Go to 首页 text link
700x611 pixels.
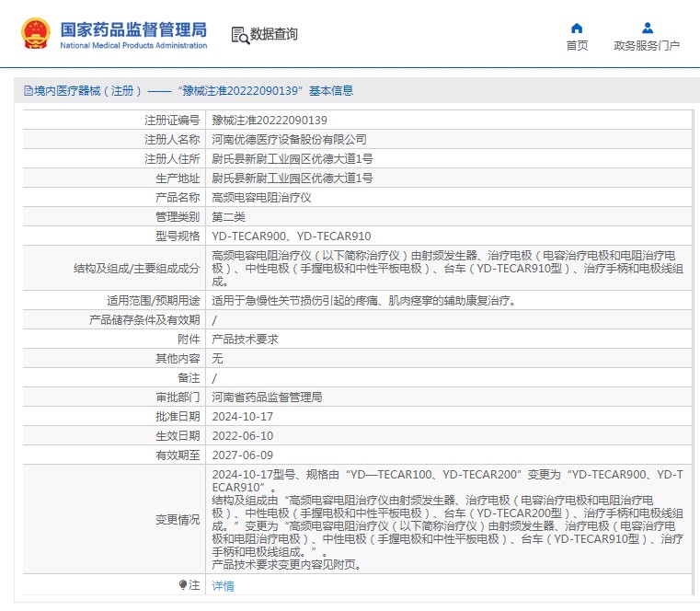pyautogui.click(x=577, y=46)
